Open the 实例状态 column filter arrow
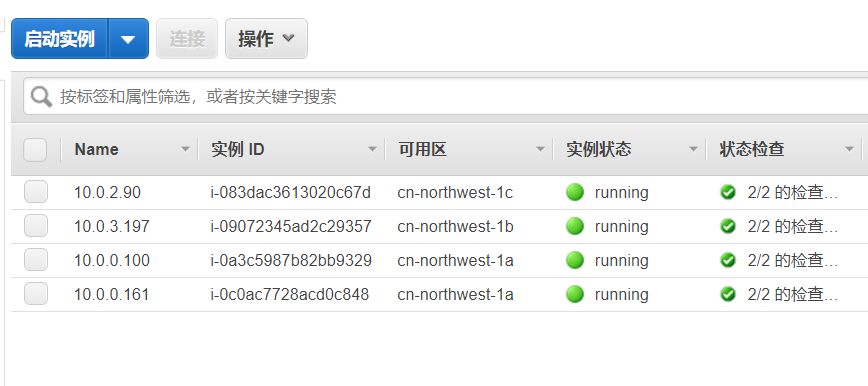This screenshot has height=386, width=868. coord(693,150)
